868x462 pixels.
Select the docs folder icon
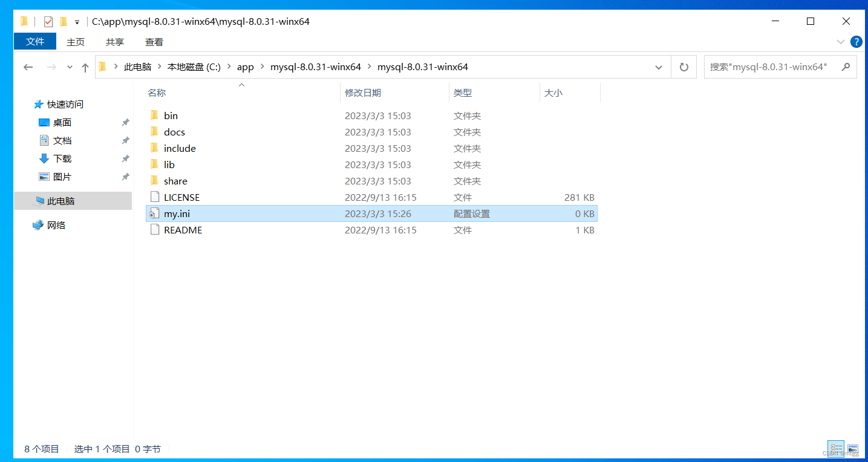pyautogui.click(x=154, y=132)
